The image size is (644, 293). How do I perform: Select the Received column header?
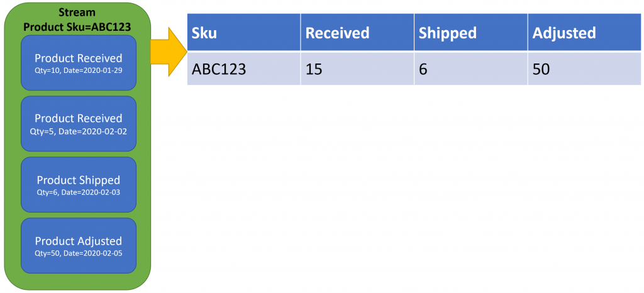(357, 33)
